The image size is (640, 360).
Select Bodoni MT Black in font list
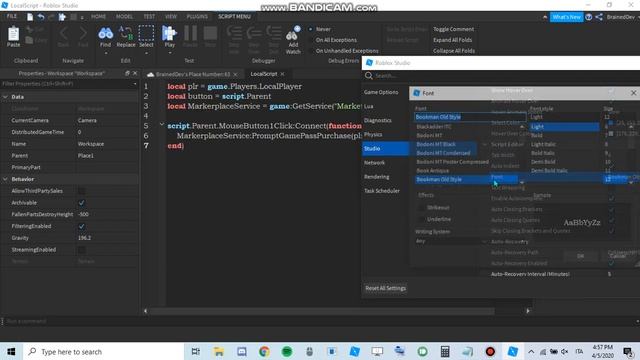pos(436,144)
